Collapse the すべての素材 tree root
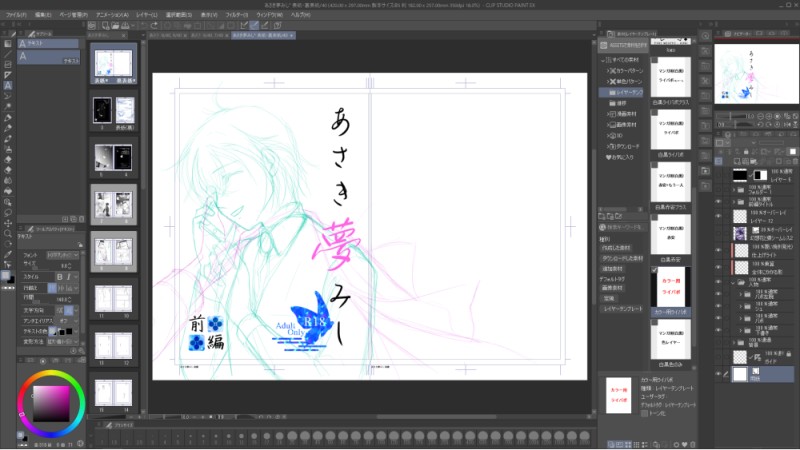Screen dimensions: 800x450 [603, 60]
